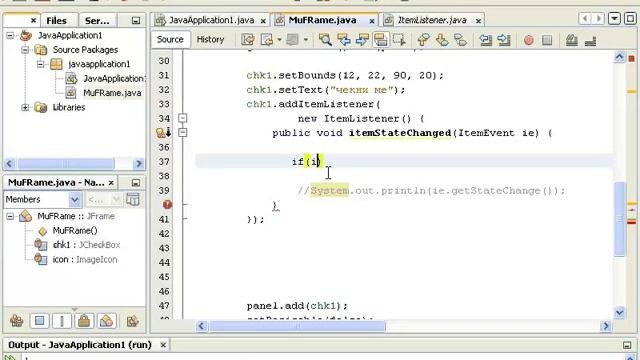Select MuFRame() constructor in Navigator
Screen dimensions: 640x360
[x=75, y=231]
